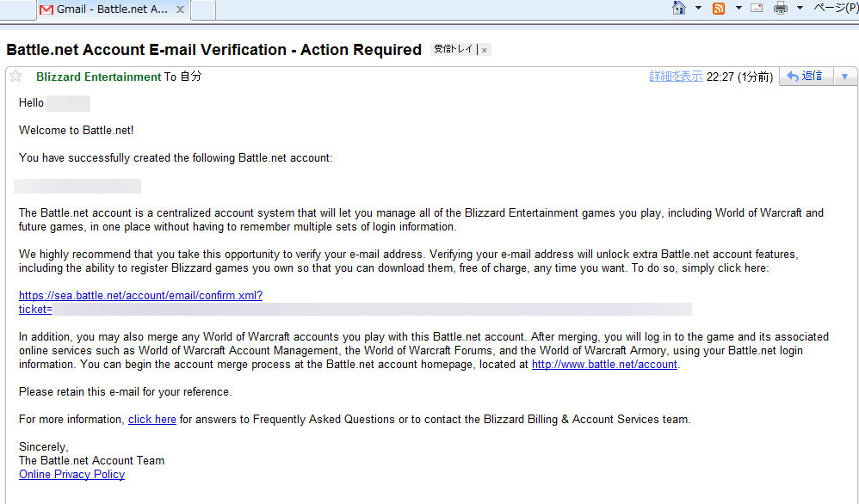Expand the Home button dropdown arrow
This screenshot has width=859, height=504.
coord(699,8)
